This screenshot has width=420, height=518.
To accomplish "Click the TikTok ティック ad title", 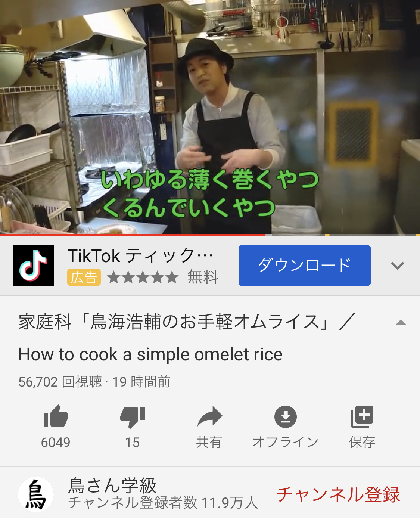I will [x=141, y=256].
